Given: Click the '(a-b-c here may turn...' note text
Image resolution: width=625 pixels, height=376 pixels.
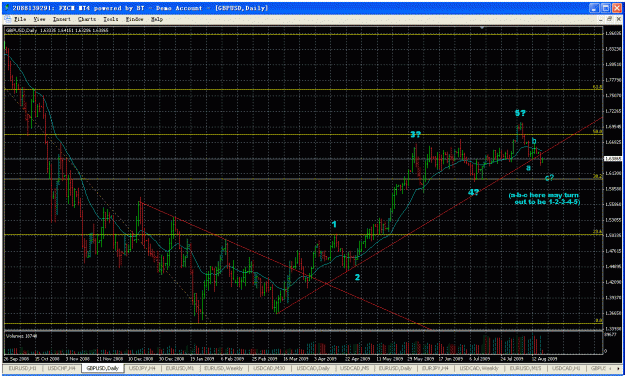Looking at the screenshot, I should click(544, 199).
